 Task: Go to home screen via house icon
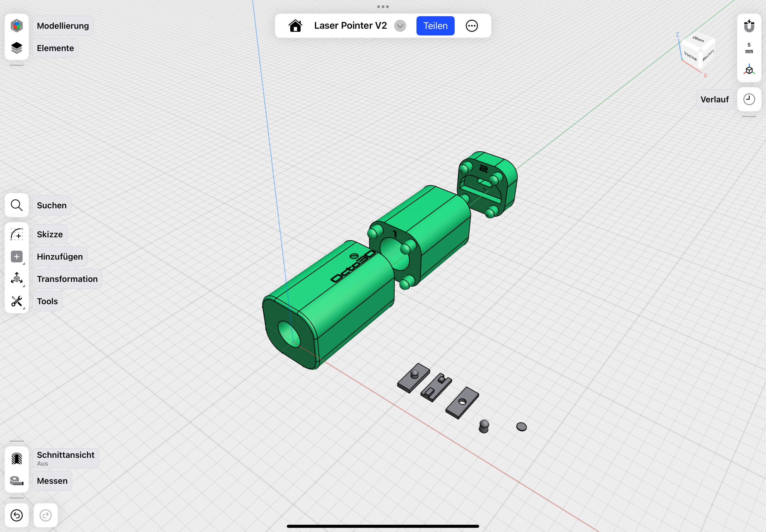(295, 26)
